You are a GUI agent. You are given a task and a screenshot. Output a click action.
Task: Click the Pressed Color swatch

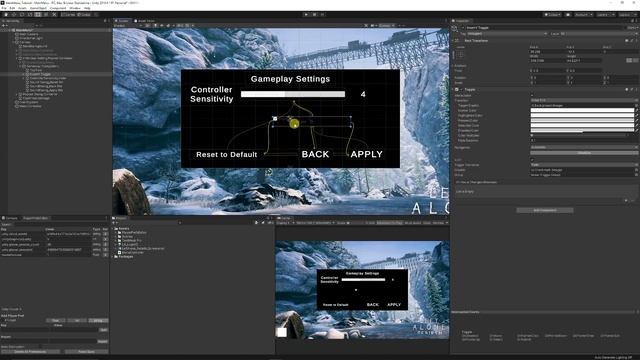pyautogui.click(x=582, y=120)
